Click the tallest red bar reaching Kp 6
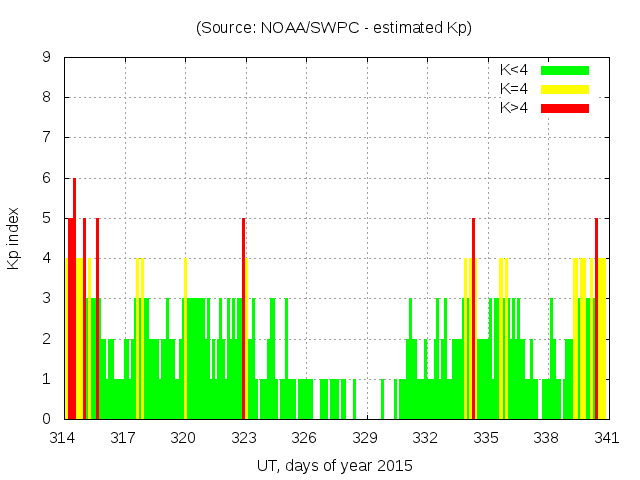Screen dimensions: 640x480 click(x=74, y=300)
